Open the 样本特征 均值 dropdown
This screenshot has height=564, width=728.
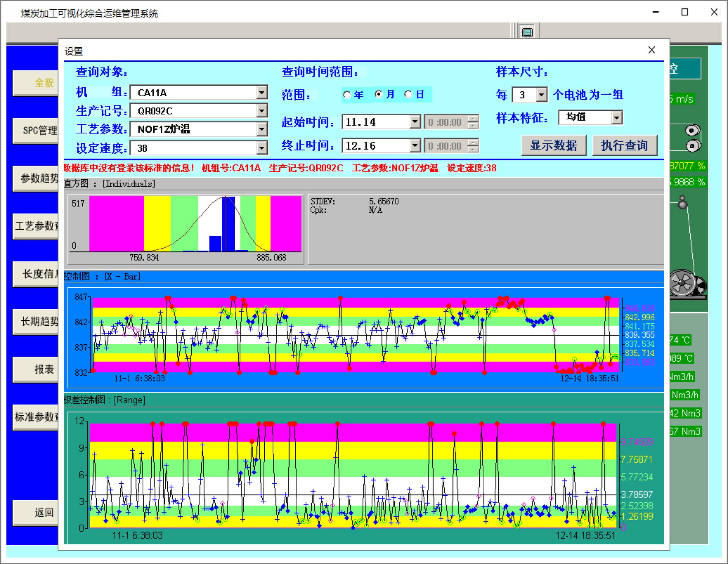(617, 117)
